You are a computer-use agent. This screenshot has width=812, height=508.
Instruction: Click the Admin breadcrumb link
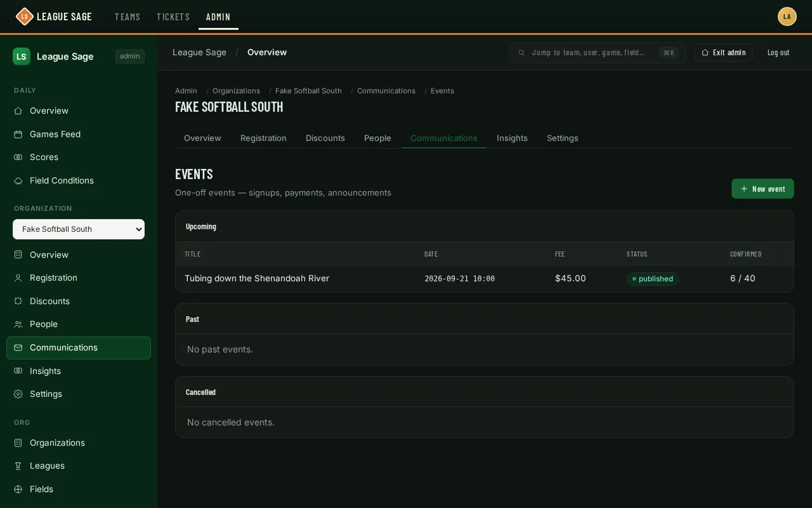186,91
